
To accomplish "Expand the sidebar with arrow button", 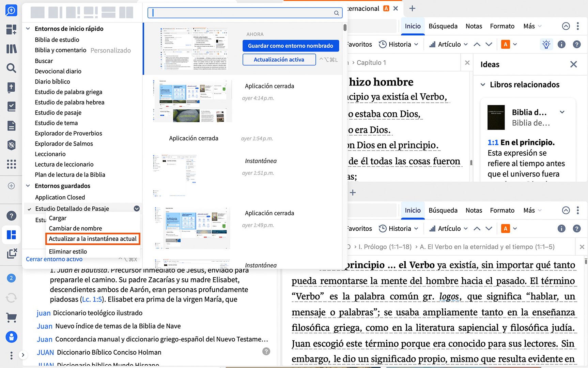I will pyautogui.click(x=23, y=355).
